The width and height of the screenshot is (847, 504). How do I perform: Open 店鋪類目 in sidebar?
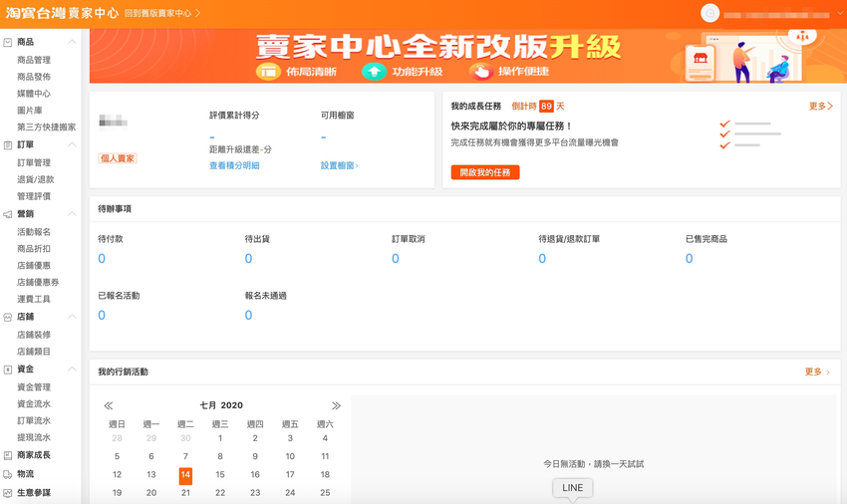[x=34, y=352]
